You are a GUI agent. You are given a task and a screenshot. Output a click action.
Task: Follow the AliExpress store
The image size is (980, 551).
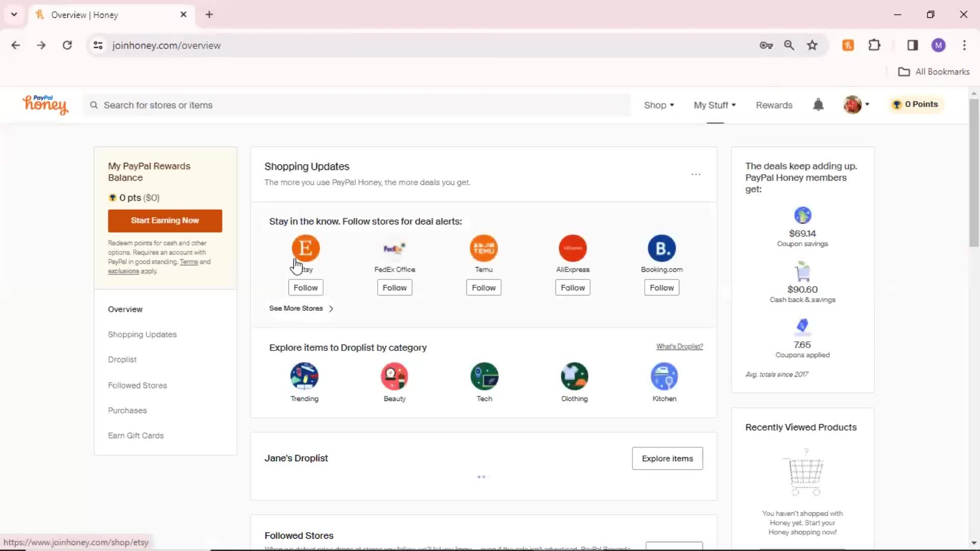pos(573,288)
